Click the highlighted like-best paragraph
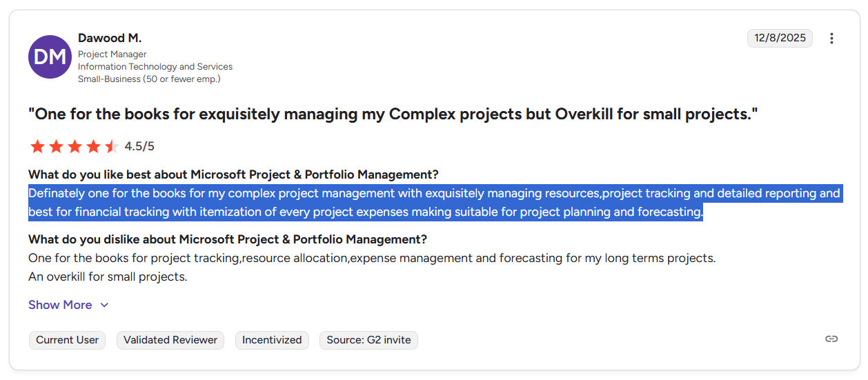 435,203
